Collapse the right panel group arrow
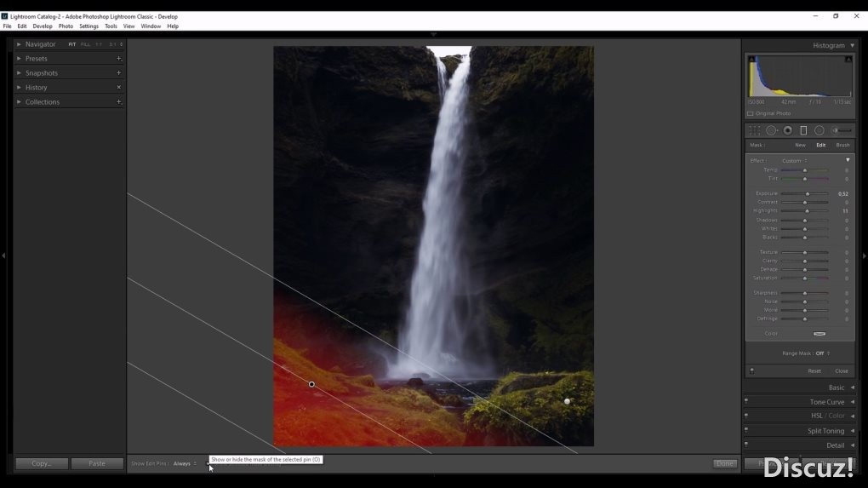The width and height of the screenshot is (868, 488). [x=864, y=255]
